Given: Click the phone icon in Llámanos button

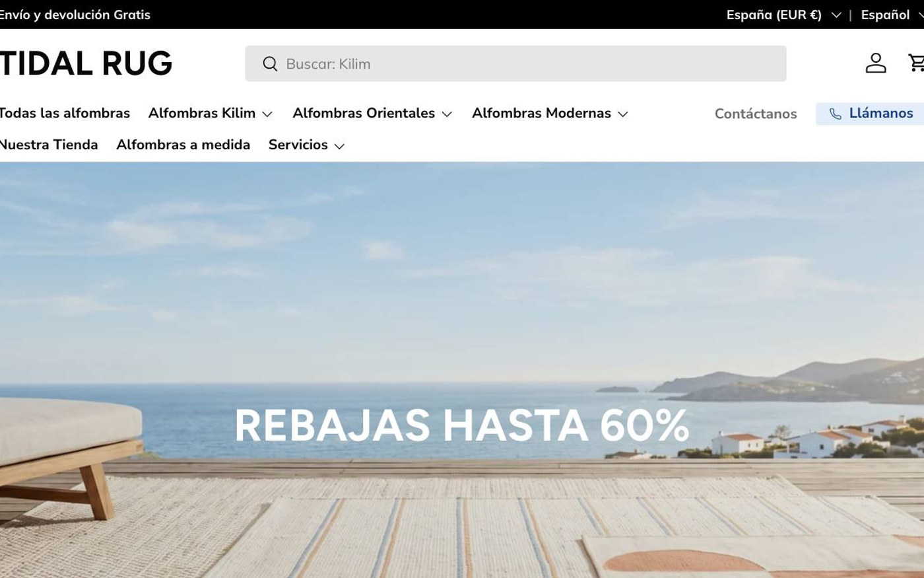Looking at the screenshot, I should click(x=835, y=114).
